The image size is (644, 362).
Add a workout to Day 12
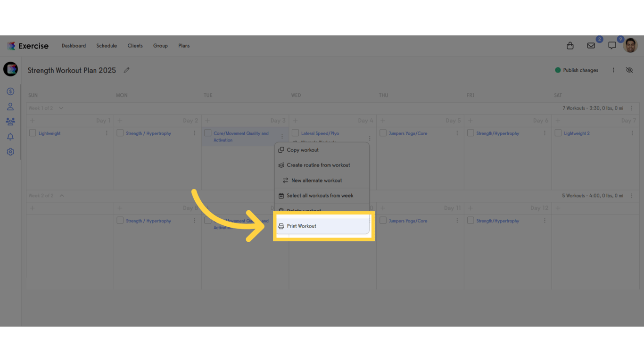coord(471,208)
